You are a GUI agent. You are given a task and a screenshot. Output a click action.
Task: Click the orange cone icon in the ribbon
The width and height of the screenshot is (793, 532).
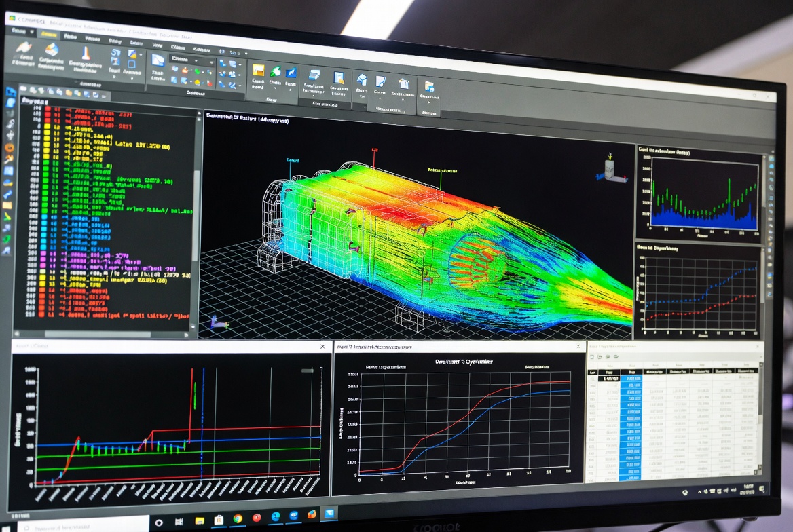coord(86,53)
